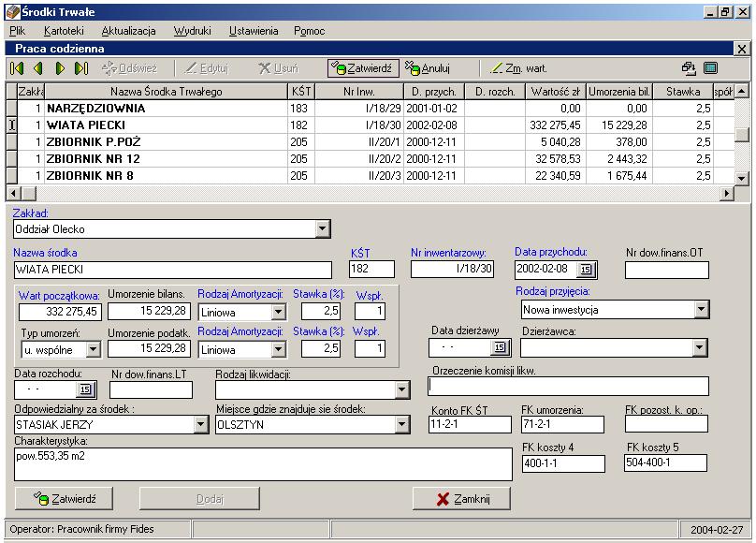Viewport: 756px width, 543px height.
Task: Expand Typ umorzeń combo box
Action: [x=93, y=349]
